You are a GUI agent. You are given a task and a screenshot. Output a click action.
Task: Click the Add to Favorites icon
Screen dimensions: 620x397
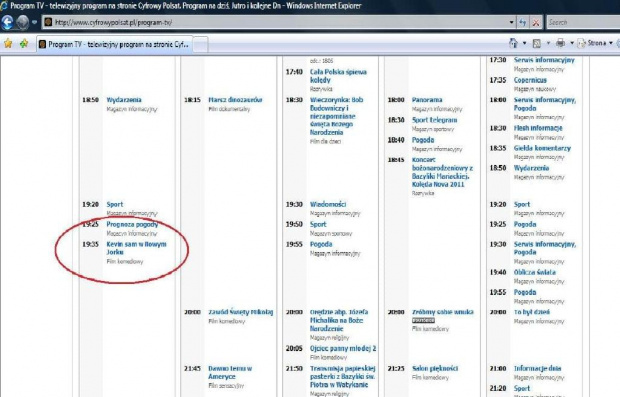click(x=24, y=43)
